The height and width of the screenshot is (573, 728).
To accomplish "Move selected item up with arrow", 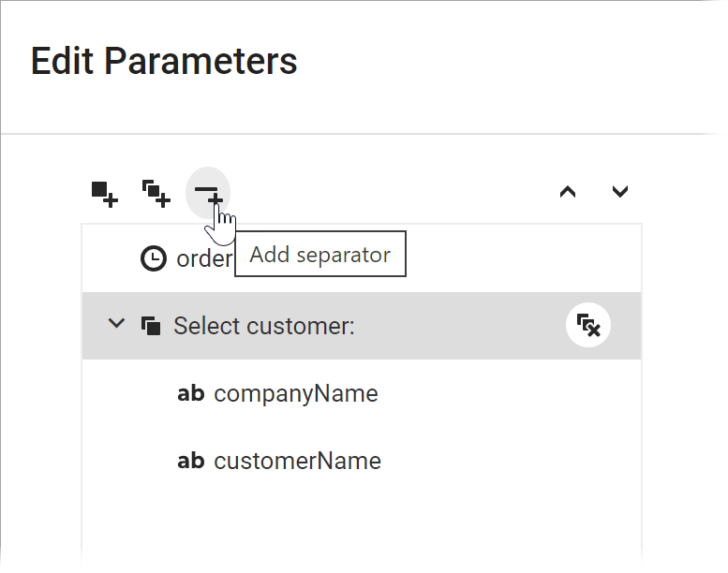I will pyautogui.click(x=567, y=192).
